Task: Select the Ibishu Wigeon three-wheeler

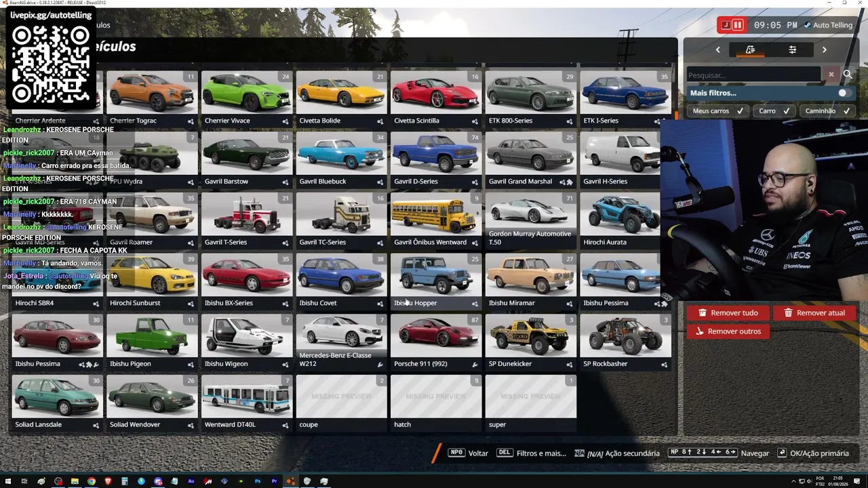Action: coord(247,342)
